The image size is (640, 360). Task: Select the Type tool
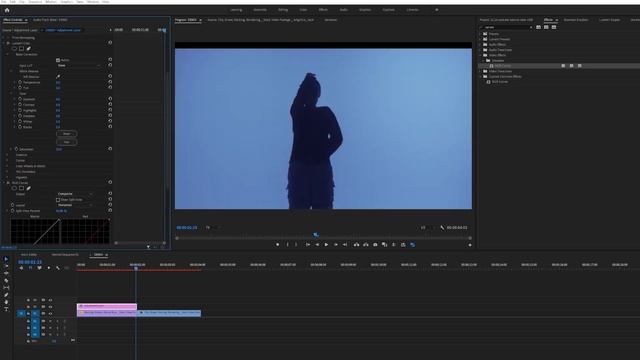[x=6, y=309]
